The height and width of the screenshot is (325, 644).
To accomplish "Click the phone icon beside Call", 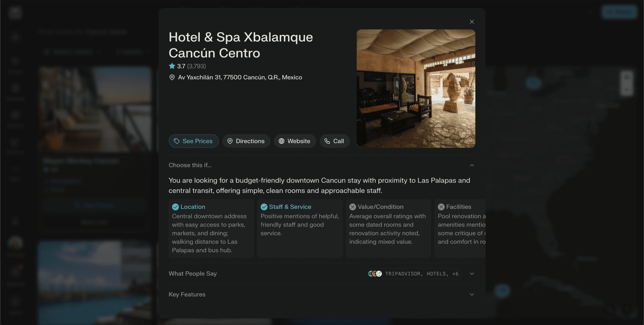I will 327,141.
